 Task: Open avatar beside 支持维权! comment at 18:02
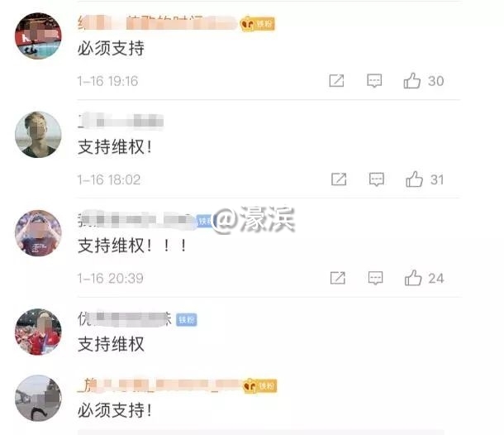(x=38, y=135)
